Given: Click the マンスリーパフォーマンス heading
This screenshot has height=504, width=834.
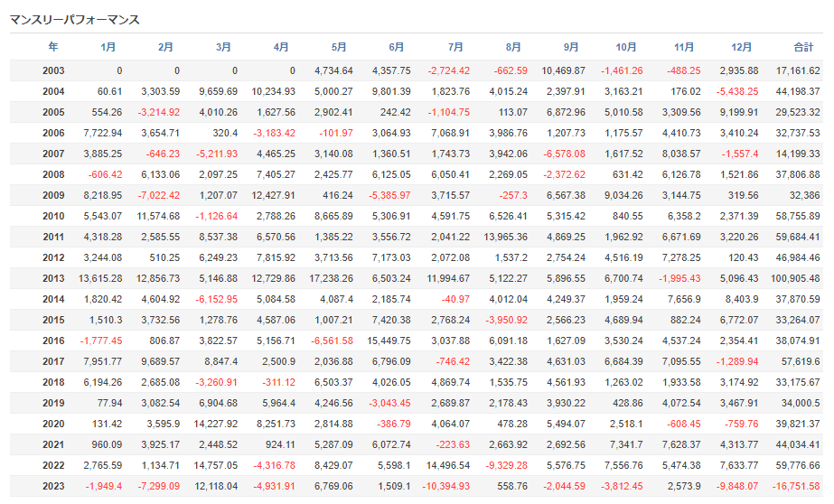Looking at the screenshot, I should point(75,20).
